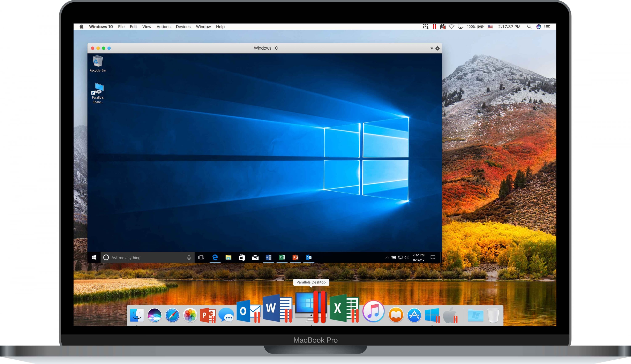This screenshot has height=364, width=631.
Task: Open Microsoft Edge in Windows taskbar
Action: pos(215,257)
